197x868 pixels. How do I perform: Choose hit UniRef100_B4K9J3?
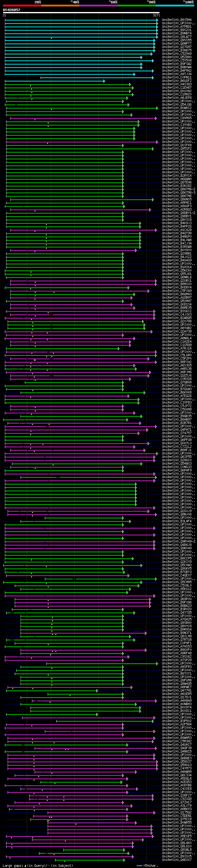(177, 223)
